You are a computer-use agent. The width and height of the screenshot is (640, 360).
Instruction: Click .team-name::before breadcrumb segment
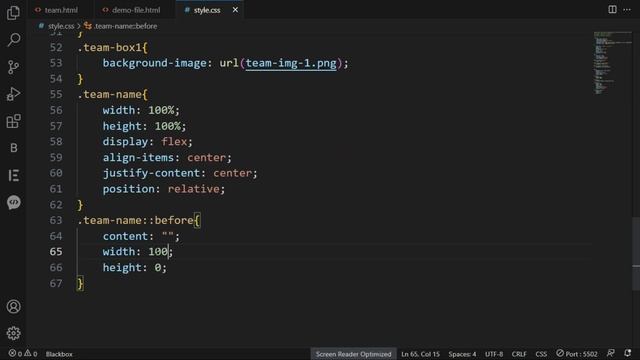125,26
